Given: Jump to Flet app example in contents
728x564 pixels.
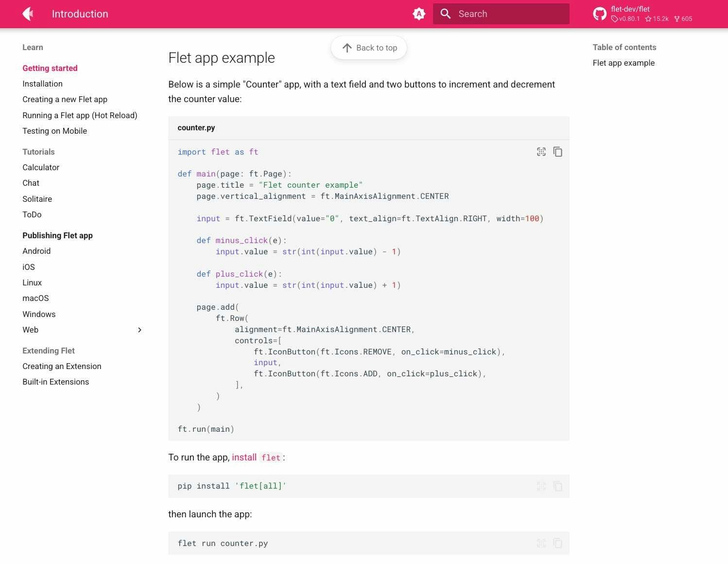Looking at the screenshot, I should 624,63.
